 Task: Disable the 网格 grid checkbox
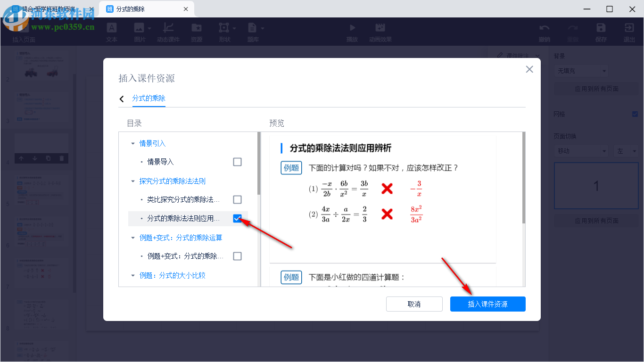tap(635, 114)
